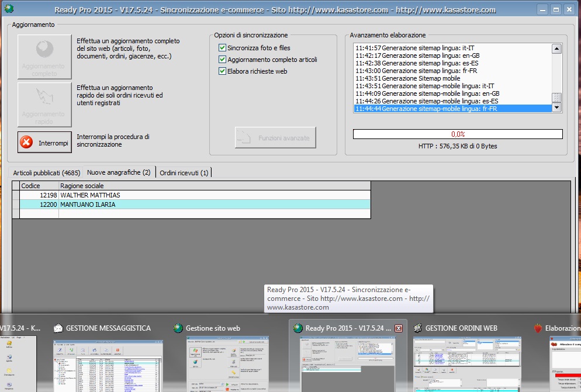Click the down arrow of the log scrollbar
This screenshot has height=392, width=581.
(556, 107)
